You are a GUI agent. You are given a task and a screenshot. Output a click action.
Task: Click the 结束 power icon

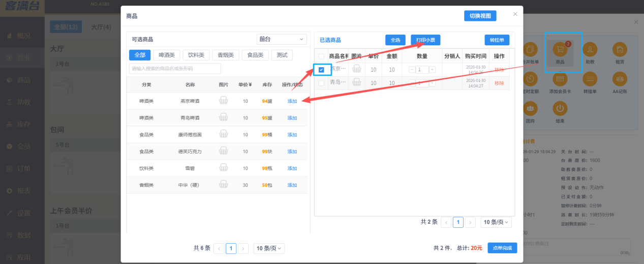(x=560, y=108)
